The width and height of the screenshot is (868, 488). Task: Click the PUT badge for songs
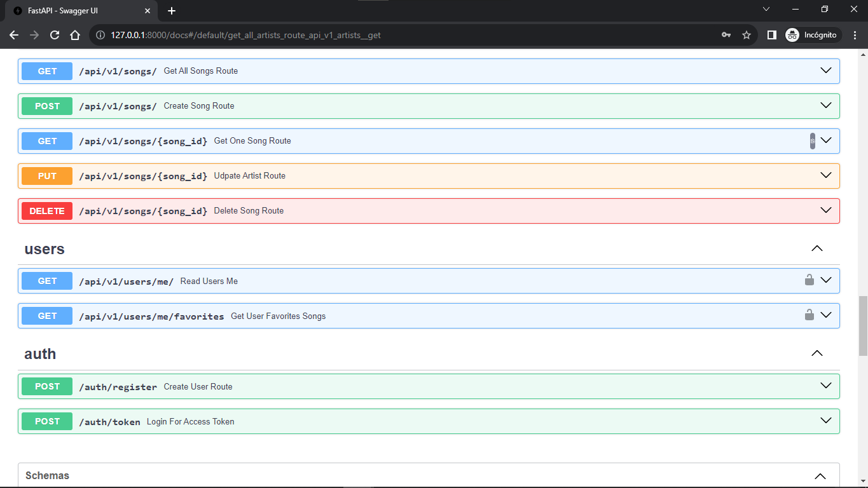tap(47, 176)
